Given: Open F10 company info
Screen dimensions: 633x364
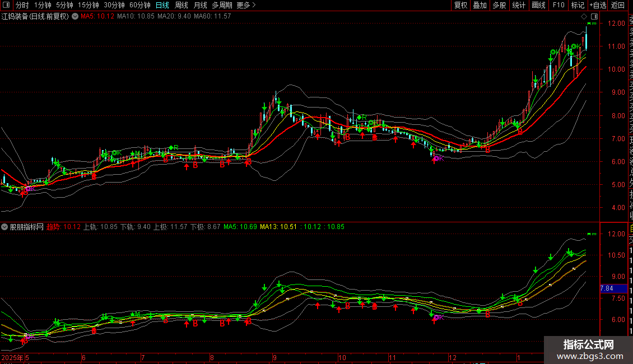Looking at the screenshot, I should [558, 5].
